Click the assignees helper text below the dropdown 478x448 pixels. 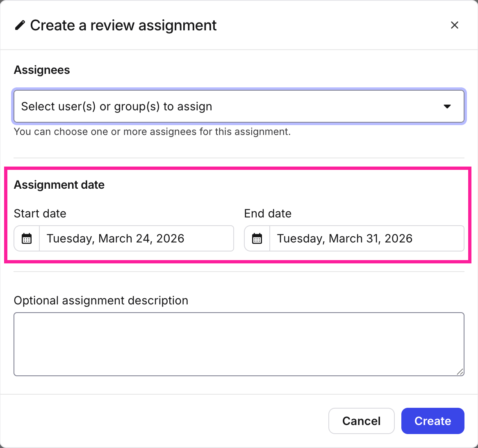click(152, 132)
